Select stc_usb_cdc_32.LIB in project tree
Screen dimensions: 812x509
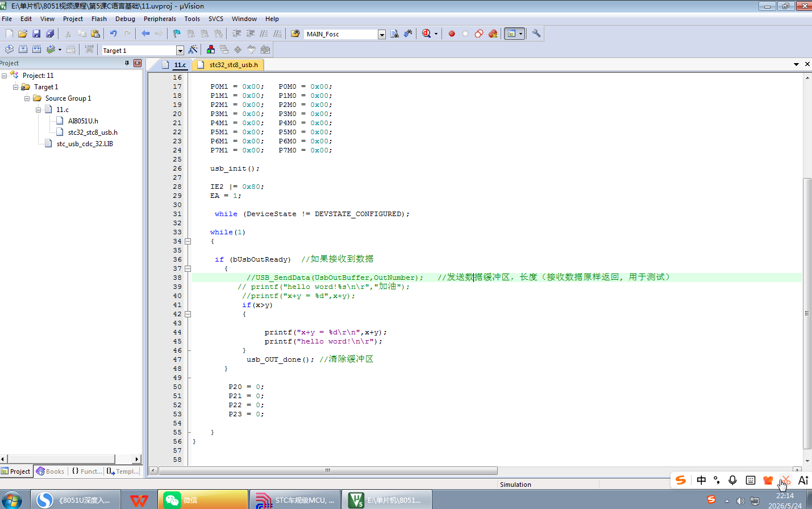tap(85, 144)
